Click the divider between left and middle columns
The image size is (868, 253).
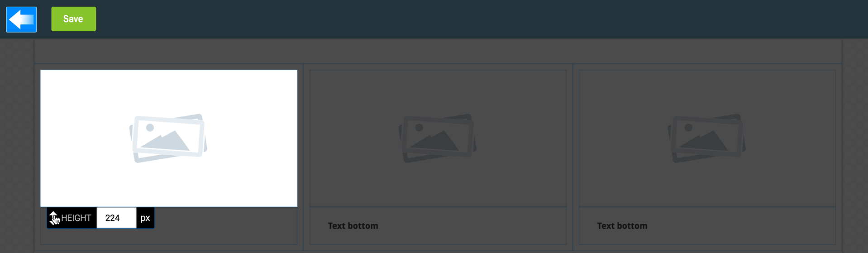pyautogui.click(x=303, y=158)
